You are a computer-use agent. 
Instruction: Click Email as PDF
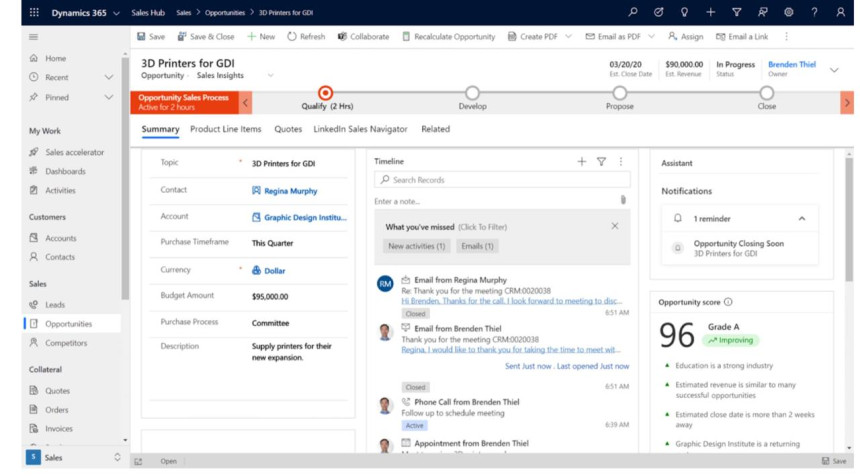(613, 37)
